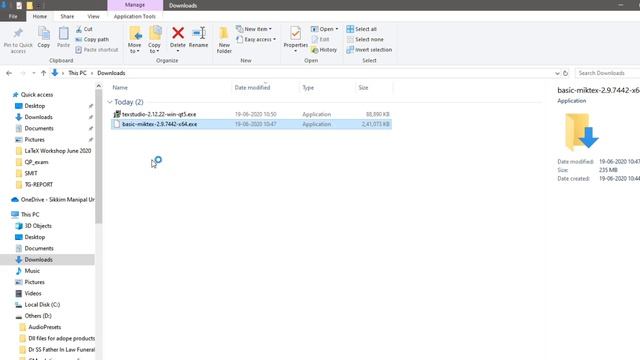Refresh the Downloads folder

(565, 73)
